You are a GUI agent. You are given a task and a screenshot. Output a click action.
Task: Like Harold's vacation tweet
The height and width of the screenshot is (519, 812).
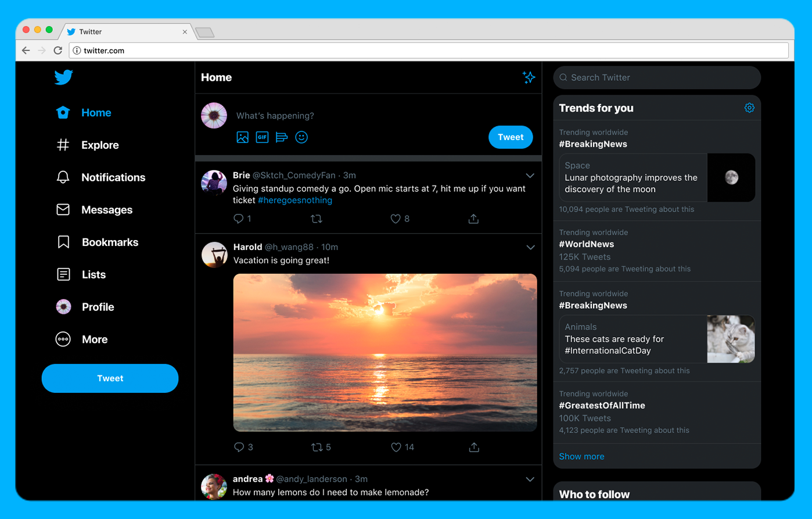pyautogui.click(x=396, y=447)
